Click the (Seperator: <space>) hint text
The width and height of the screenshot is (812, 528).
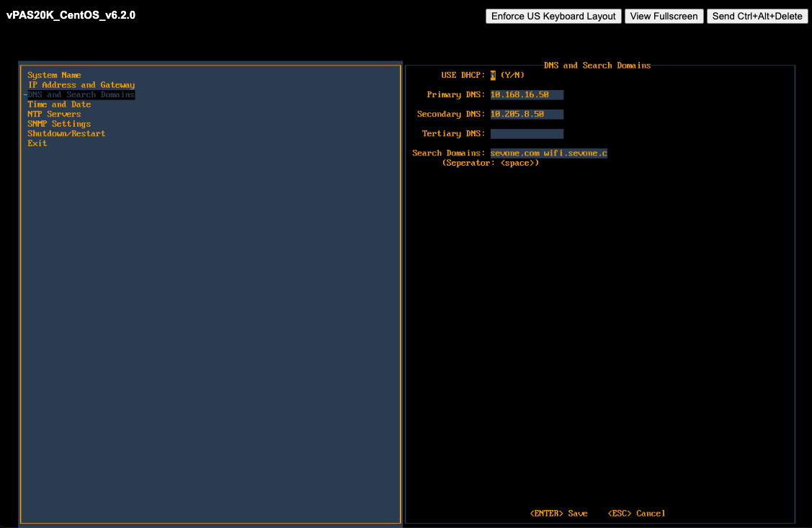pyautogui.click(x=491, y=163)
